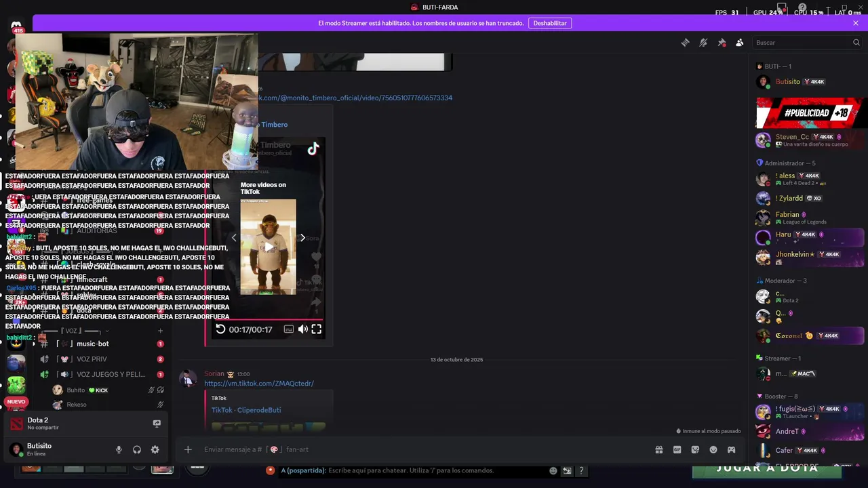Open the gift icon in message bar
This screenshot has height=488, width=868.
658,449
